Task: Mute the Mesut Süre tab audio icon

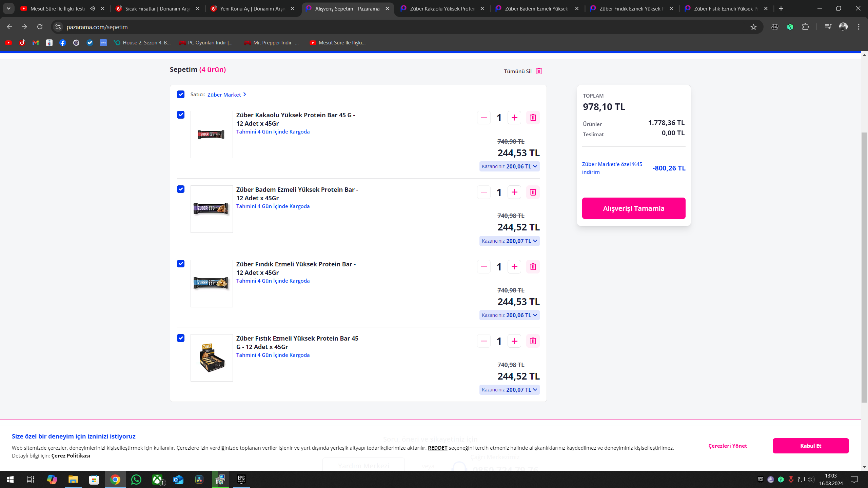Action: click(92, 8)
